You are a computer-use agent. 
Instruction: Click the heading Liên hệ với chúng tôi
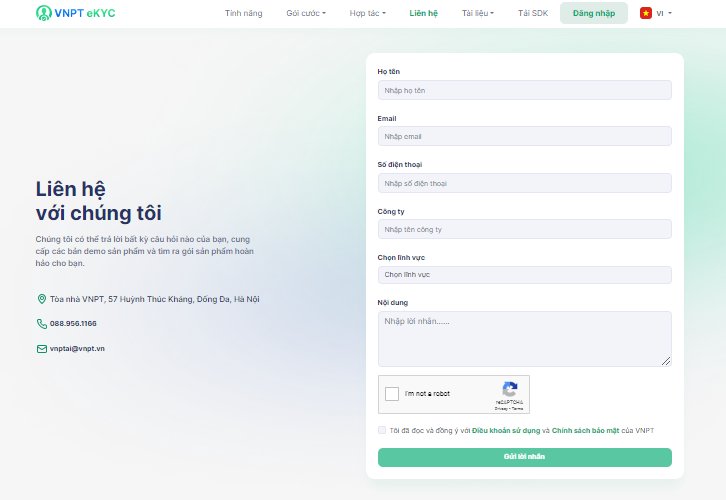coord(99,201)
